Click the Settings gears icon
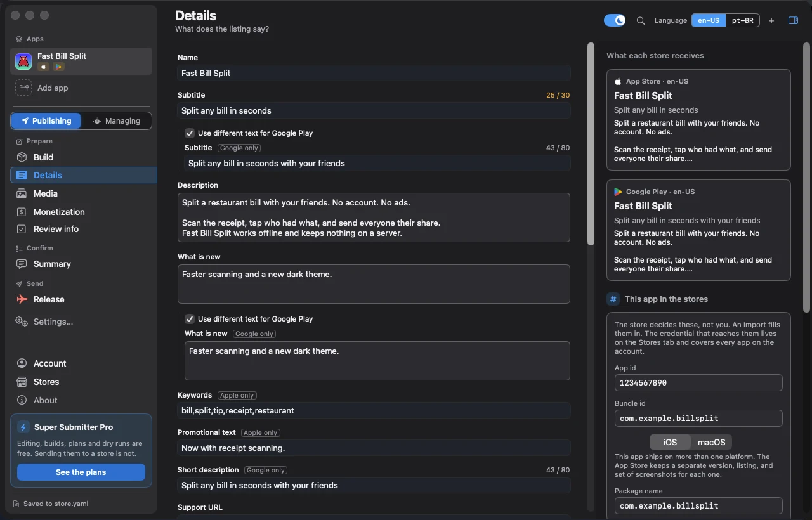The height and width of the screenshot is (520, 812). (22, 322)
